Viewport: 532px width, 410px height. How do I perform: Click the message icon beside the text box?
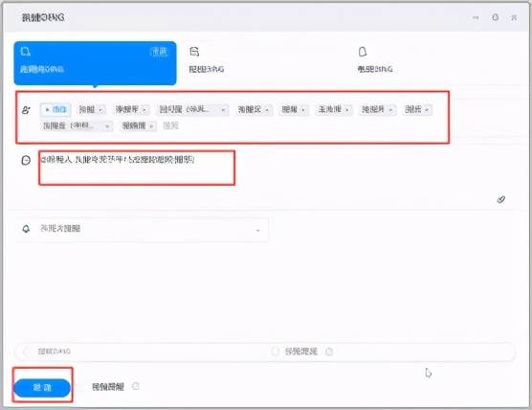coord(26,160)
